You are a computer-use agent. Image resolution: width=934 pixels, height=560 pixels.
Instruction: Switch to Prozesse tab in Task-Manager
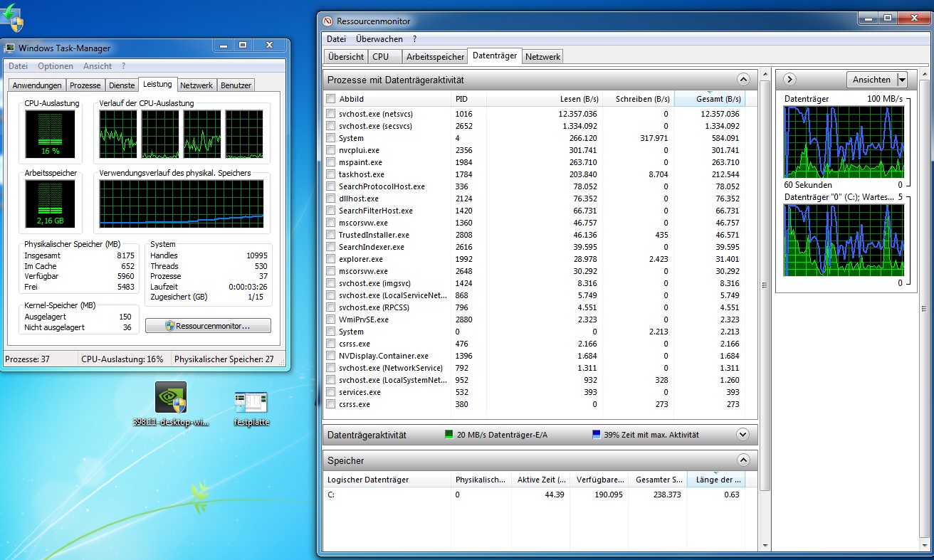(85, 85)
